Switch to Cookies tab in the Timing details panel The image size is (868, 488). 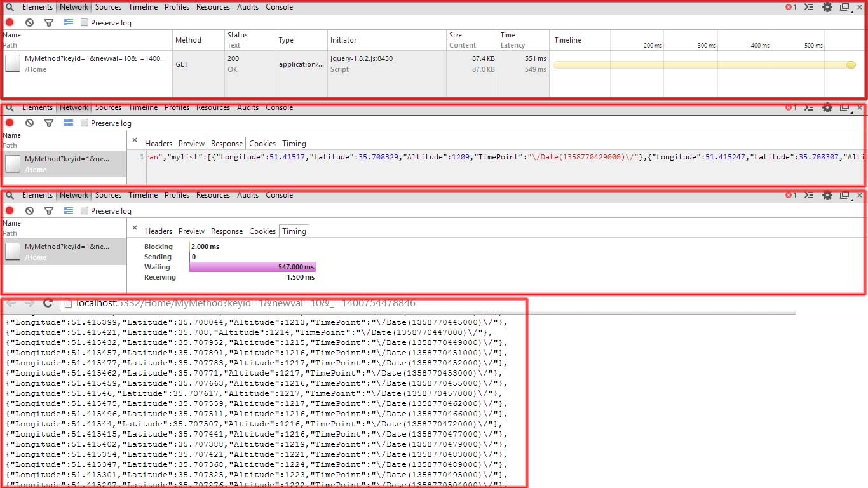coord(262,231)
